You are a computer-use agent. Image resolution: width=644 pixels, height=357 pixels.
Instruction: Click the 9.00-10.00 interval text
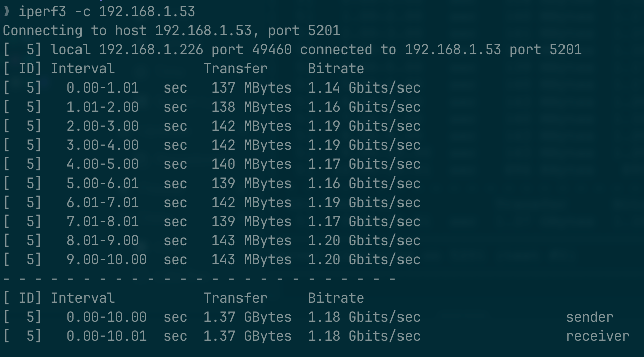click(x=107, y=259)
